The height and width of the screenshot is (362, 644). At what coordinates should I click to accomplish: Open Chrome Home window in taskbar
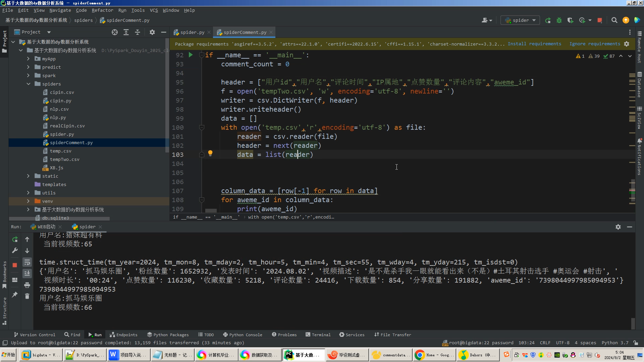click(x=434, y=355)
